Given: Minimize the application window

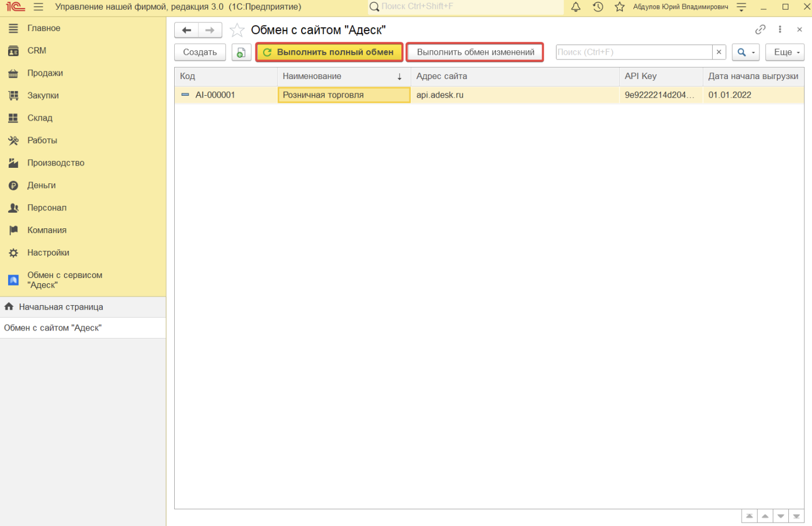Looking at the screenshot, I should (763, 7).
